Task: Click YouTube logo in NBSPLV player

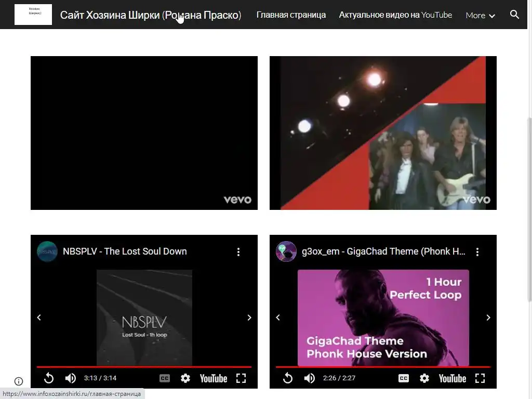Action: tap(214, 378)
